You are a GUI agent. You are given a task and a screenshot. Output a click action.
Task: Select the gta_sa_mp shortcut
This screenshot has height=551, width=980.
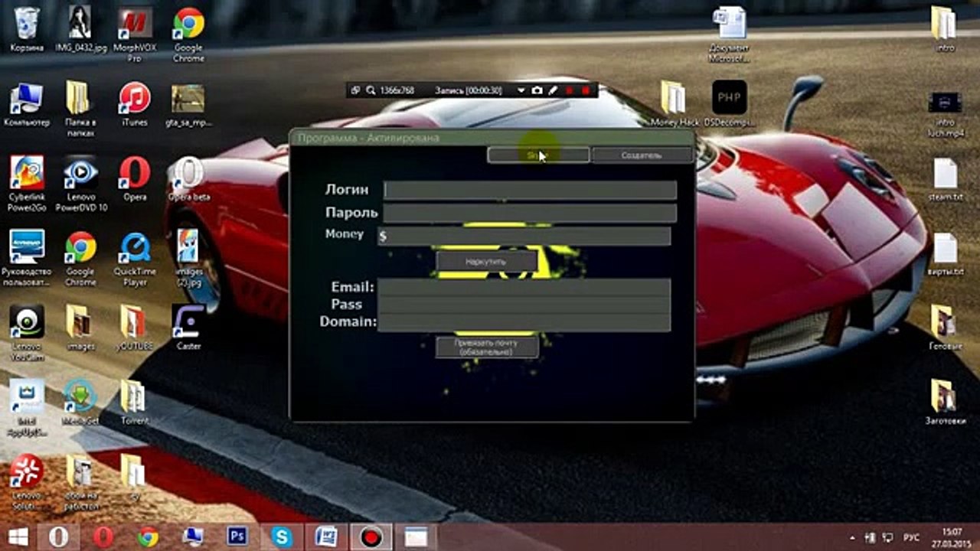tap(188, 104)
